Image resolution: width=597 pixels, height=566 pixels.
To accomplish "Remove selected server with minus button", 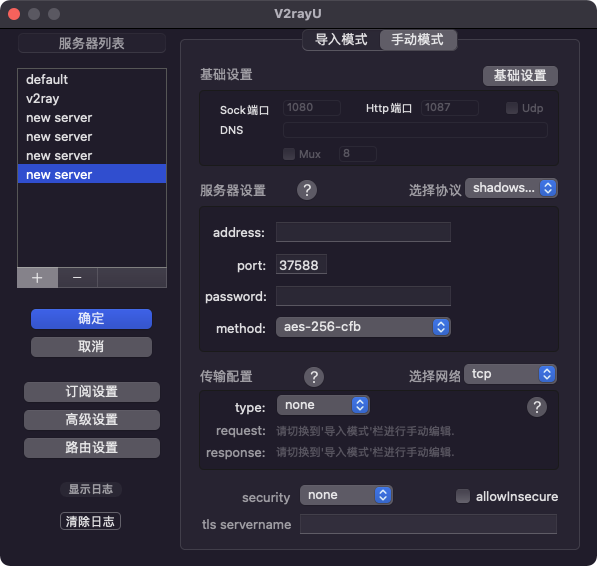I will coord(77,278).
